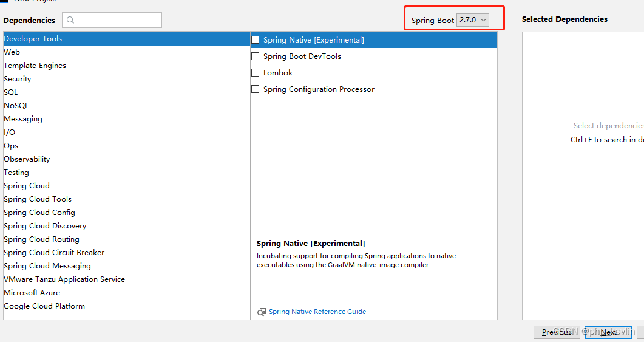The width and height of the screenshot is (644, 342).
Task: Choose Spring Cloud Circuit Breaker category
Action: pyautogui.click(x=126, y=252)
